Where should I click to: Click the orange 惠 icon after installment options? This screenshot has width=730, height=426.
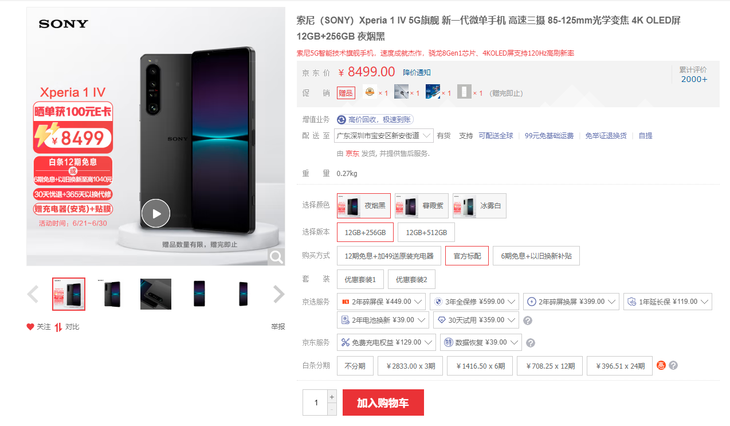point(661,365)
